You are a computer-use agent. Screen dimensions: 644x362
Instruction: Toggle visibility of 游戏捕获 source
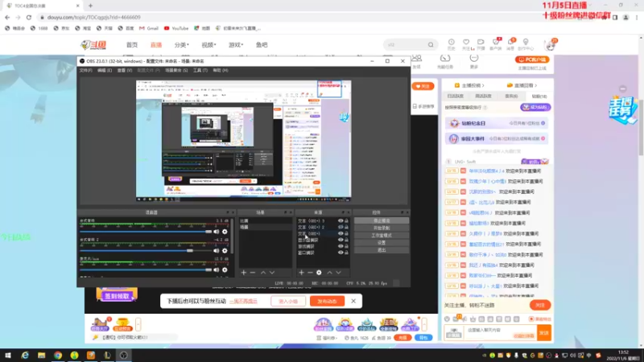coord(341,246)
